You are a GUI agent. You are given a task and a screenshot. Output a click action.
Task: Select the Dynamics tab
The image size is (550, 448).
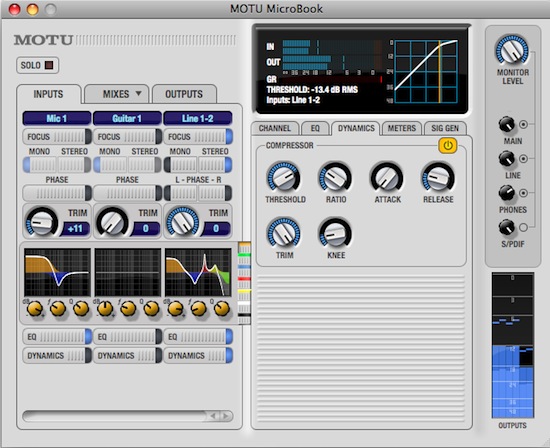(x=356, y=128)
